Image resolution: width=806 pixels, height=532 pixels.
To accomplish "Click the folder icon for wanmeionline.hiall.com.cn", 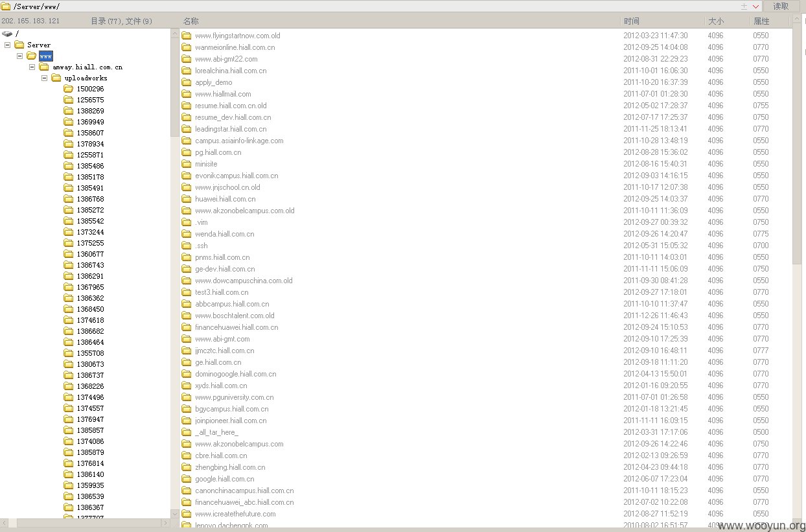I will (187, 47).
